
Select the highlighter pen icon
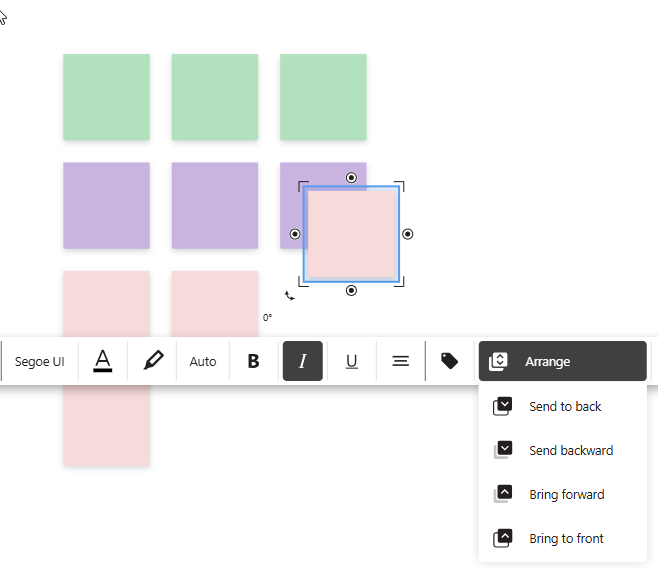(x=153, y=361)
